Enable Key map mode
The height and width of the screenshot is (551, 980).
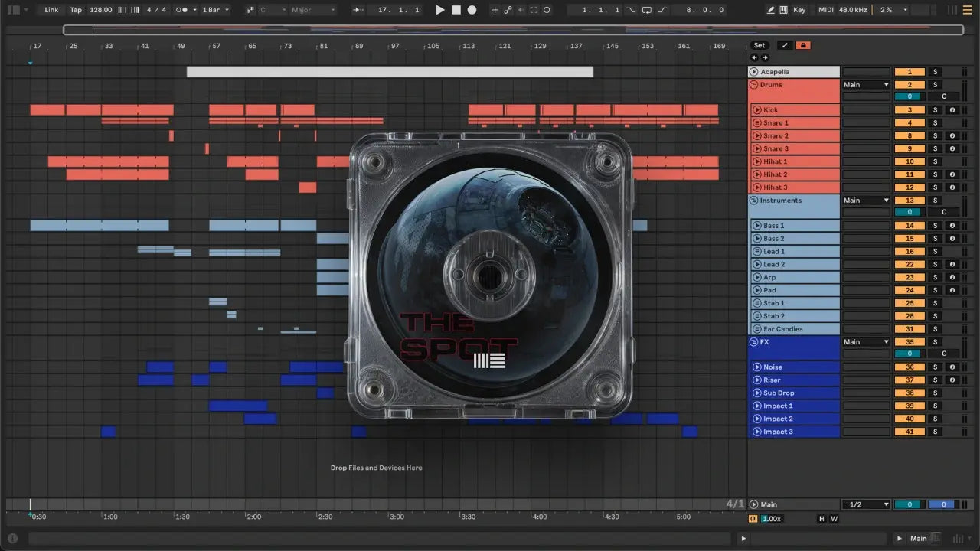coord(799,10)
